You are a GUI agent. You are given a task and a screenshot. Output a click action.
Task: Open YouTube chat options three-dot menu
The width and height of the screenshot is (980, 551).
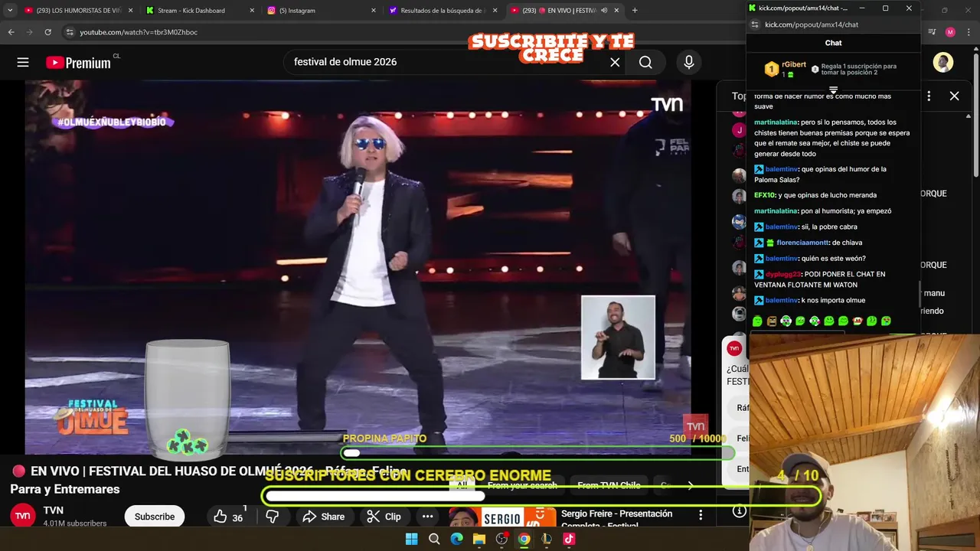[929, 96]
